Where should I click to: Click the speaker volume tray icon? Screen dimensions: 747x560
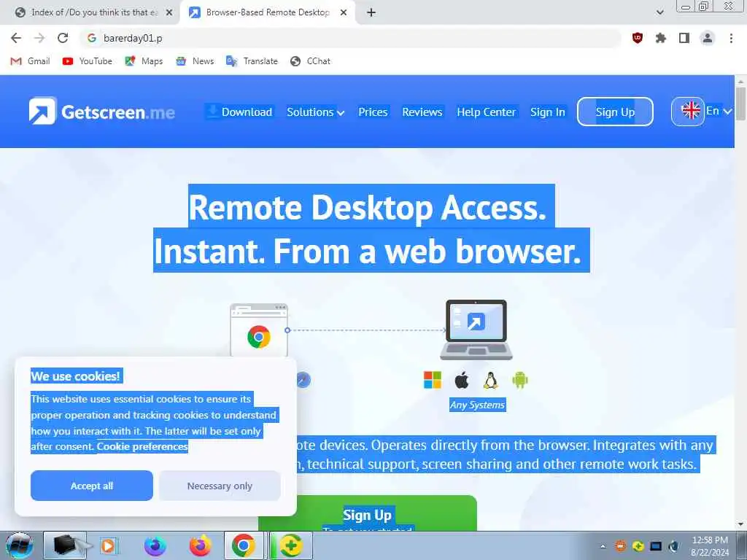[673, 546]
